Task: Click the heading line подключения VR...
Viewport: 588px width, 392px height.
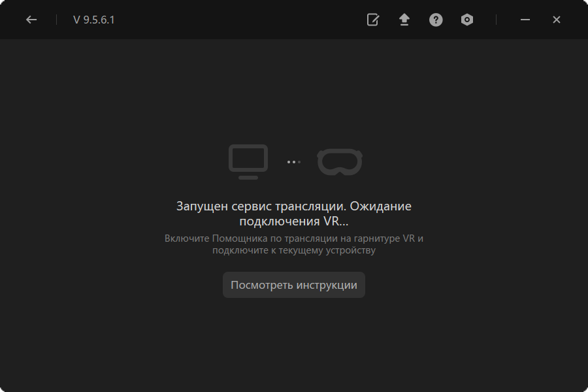Action: point(294,221)
